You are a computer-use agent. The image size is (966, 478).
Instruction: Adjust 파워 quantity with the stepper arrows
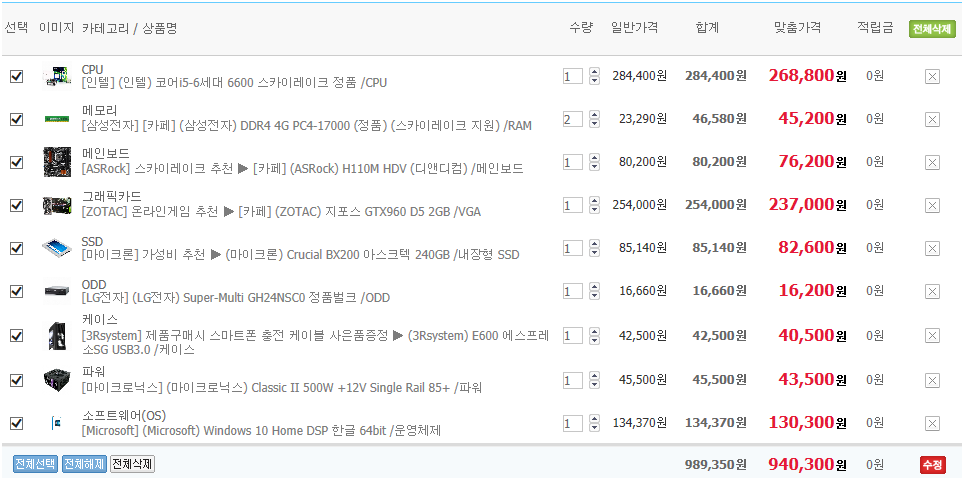[x=594, y=380]
